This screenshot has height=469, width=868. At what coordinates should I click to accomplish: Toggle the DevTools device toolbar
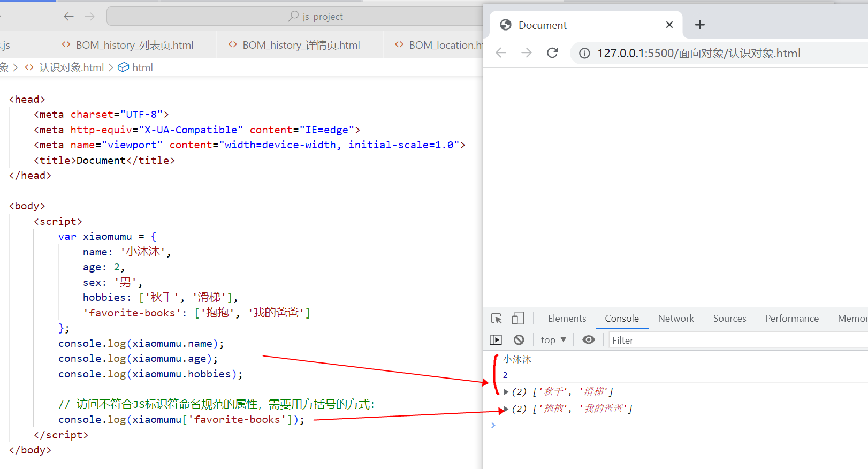pyautogui.click(x=517, y=319)
